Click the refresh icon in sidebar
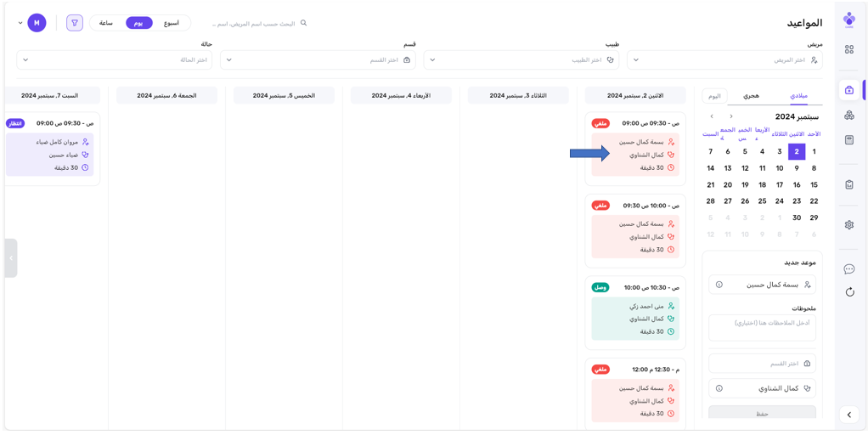This screenshot has width=868, height=435. click(848, 292)
